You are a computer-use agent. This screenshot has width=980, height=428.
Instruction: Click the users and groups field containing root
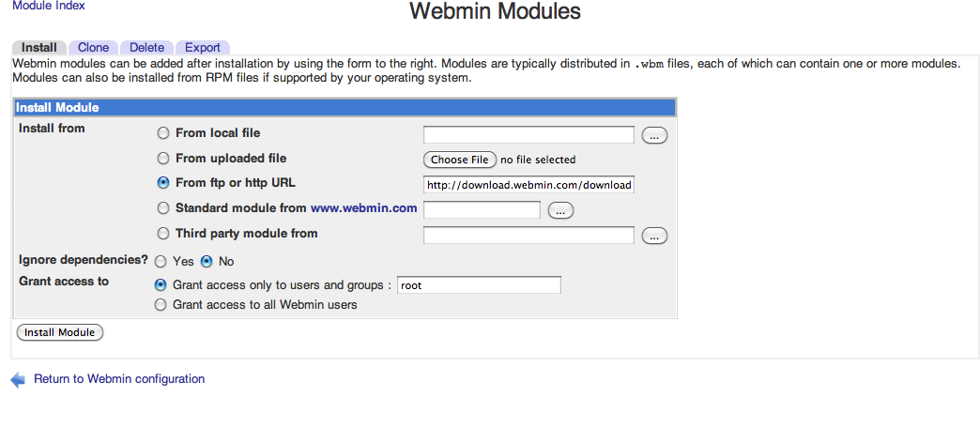479,285
